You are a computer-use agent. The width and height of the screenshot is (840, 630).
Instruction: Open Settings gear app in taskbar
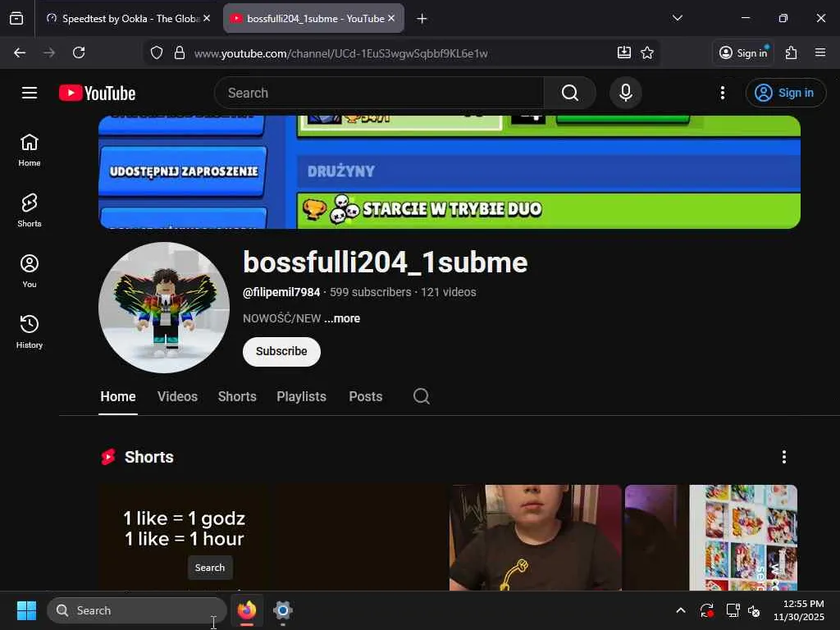click(283, 610)
